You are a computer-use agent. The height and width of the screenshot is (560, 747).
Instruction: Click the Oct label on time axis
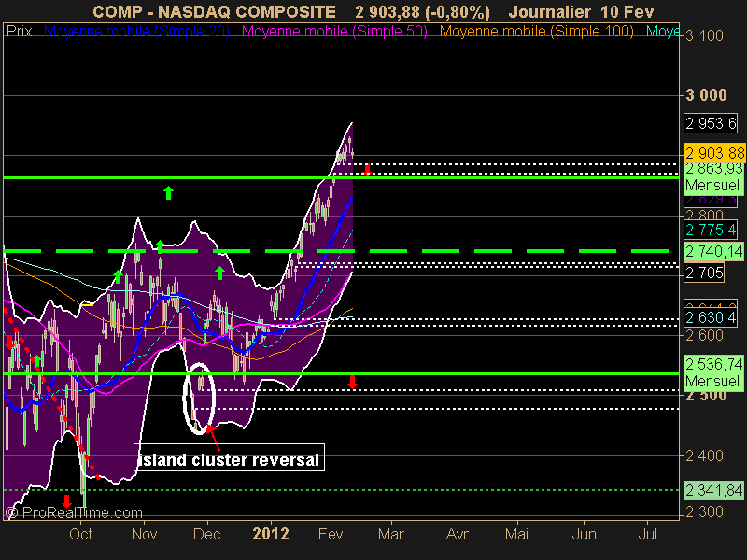81,534
